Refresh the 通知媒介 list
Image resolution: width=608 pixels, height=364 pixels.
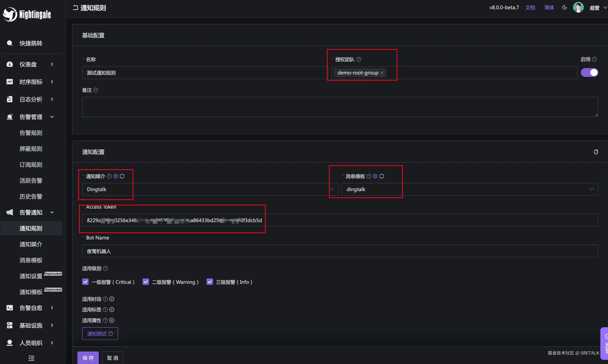coord(122,176)
